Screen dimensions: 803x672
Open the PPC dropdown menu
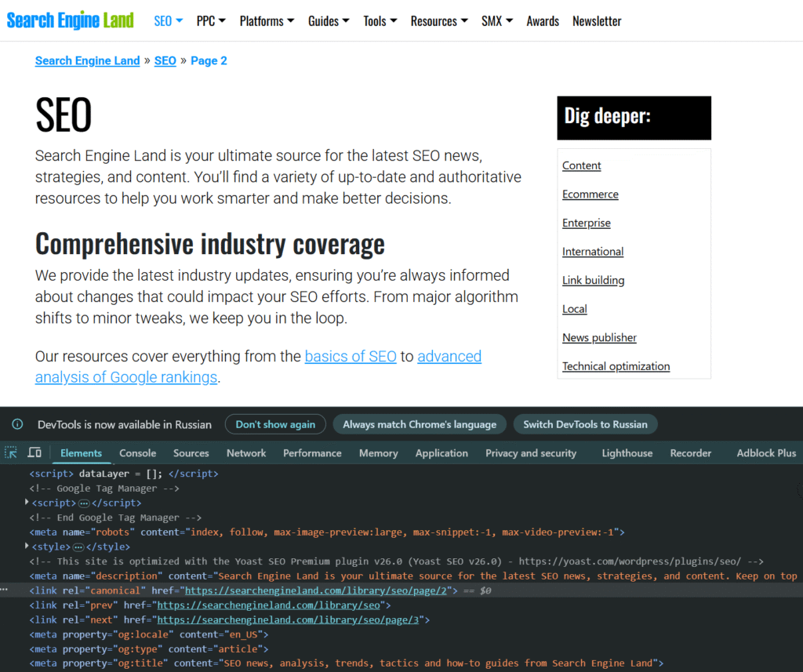pyautogui.click(x=210, y=21)
